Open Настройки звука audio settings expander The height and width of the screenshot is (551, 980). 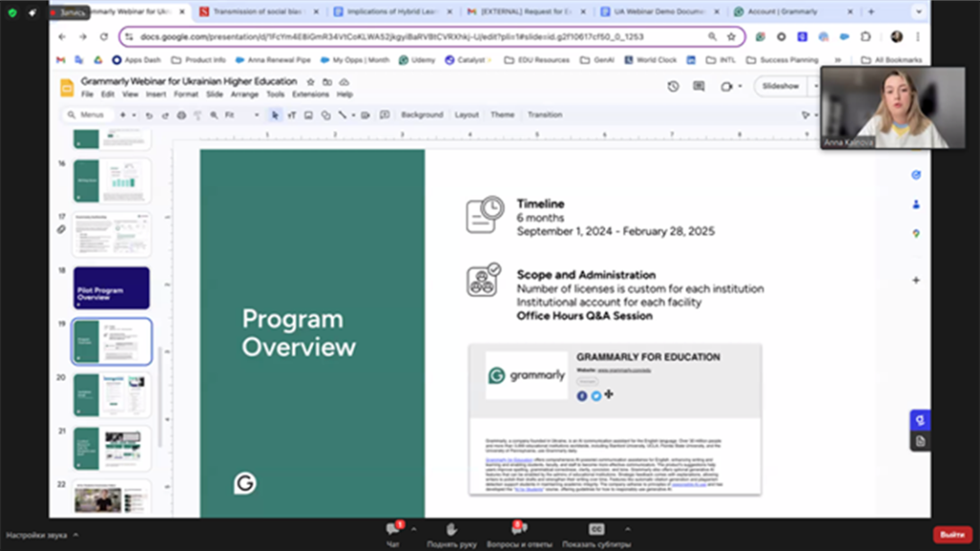(x=76, y=535)
